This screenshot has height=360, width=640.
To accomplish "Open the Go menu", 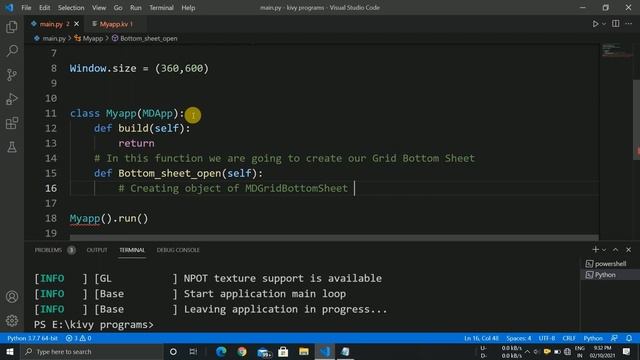I will pos(118,8).
